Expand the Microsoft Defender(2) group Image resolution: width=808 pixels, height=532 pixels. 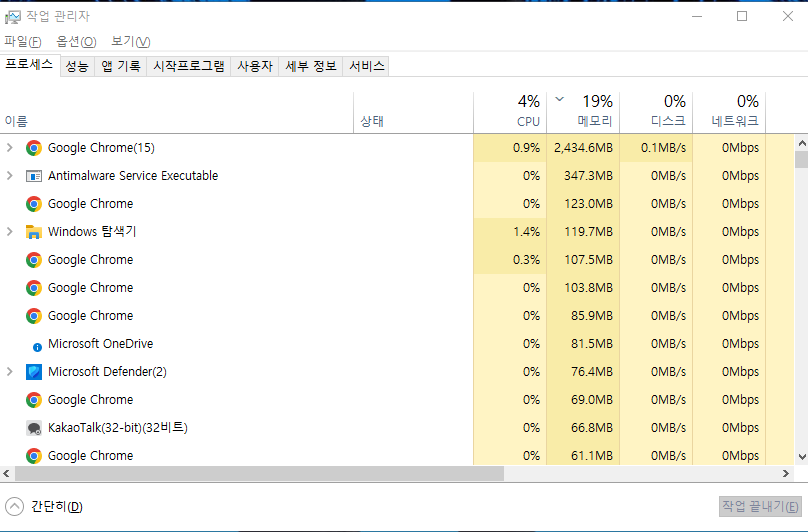pyautogui.click(x=9, y=371)
